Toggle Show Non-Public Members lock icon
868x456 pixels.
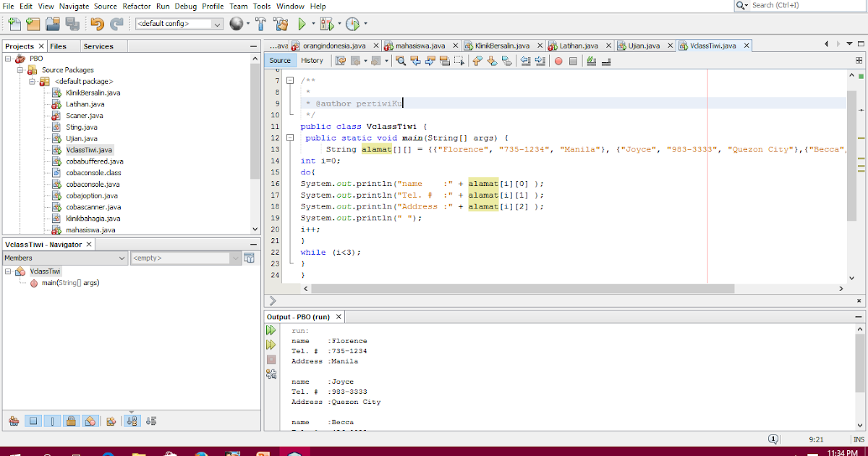71,421
